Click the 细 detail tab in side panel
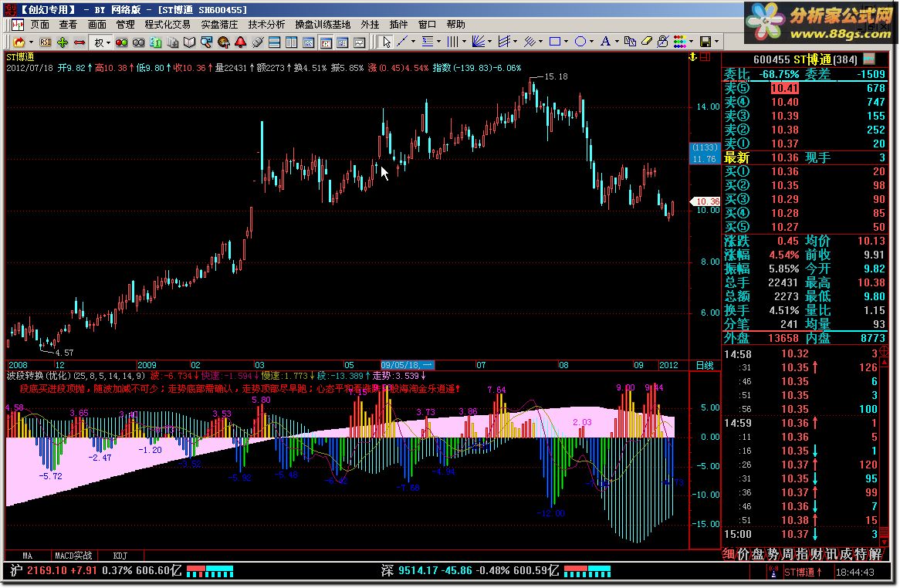The width and height of the screenshot is (900, 588). [x=729, y=554]
